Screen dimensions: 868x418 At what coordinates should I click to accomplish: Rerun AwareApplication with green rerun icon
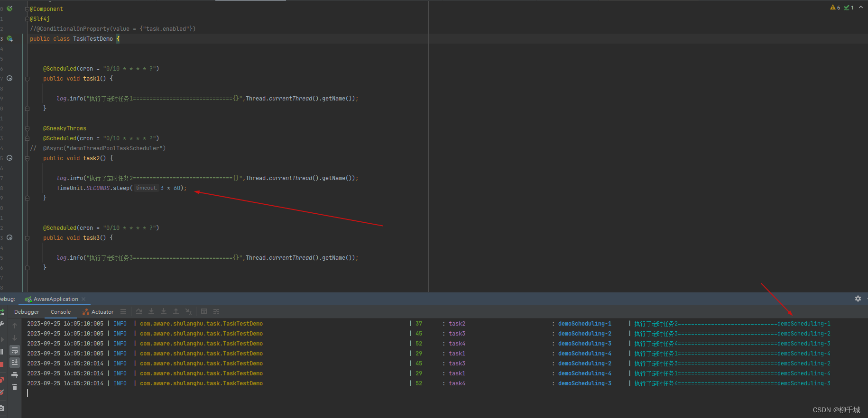tap(2, 311)
